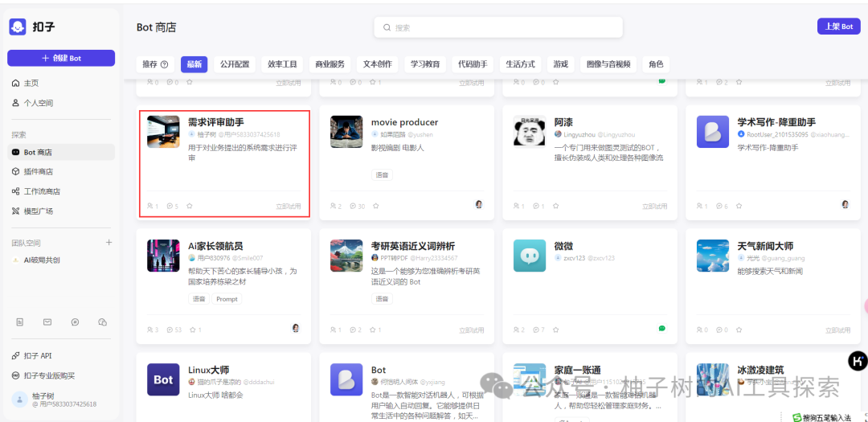Viewport: 868px width, 422px height.
Task: Open the 学术写作-降重助手 bot icon
Action: pyautogui.click(x=713, y=132)
